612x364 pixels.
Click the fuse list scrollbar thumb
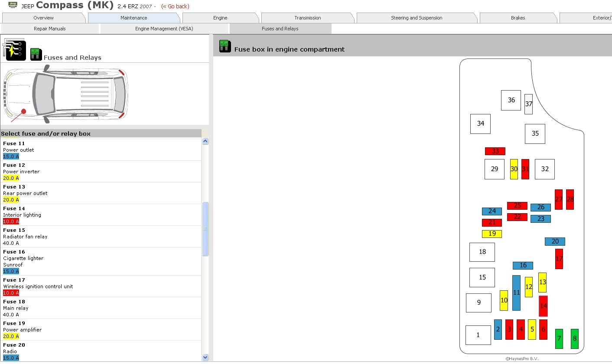coord(205,229)
